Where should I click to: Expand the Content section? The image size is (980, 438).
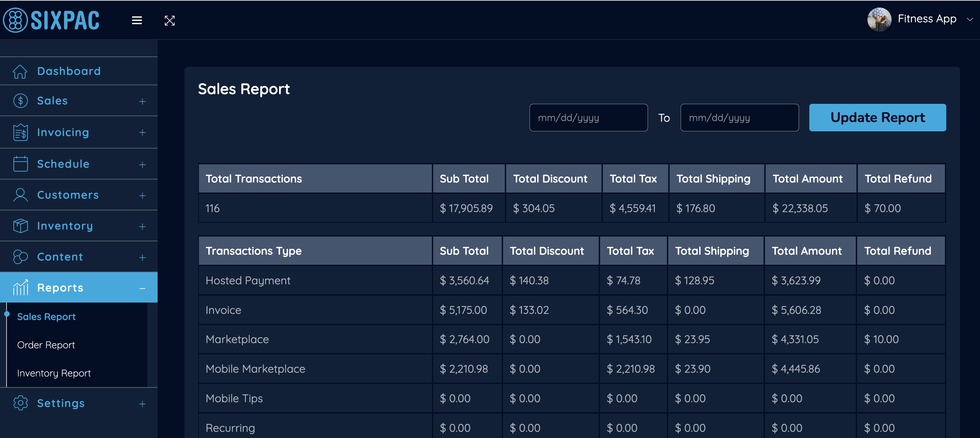click(x=142, y=256)
